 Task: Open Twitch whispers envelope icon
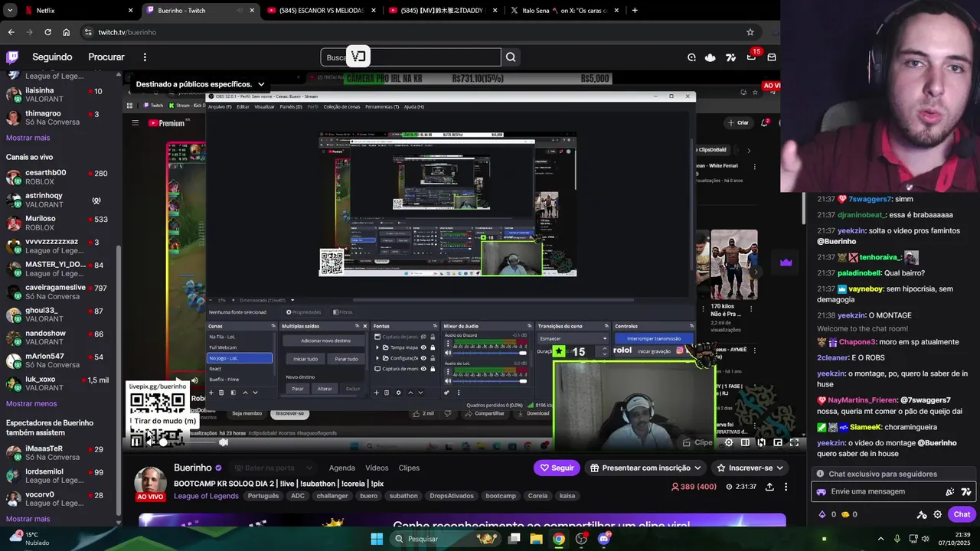point(772,57)
